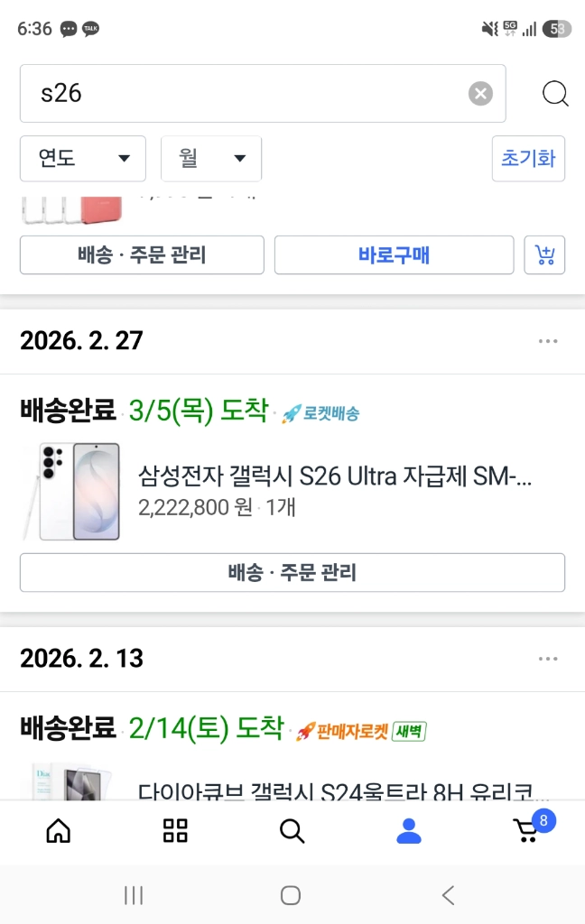The width and height of the screenshot is (585, 924).
Task: Open the My account profile tab
Action: tap(409, 831)
